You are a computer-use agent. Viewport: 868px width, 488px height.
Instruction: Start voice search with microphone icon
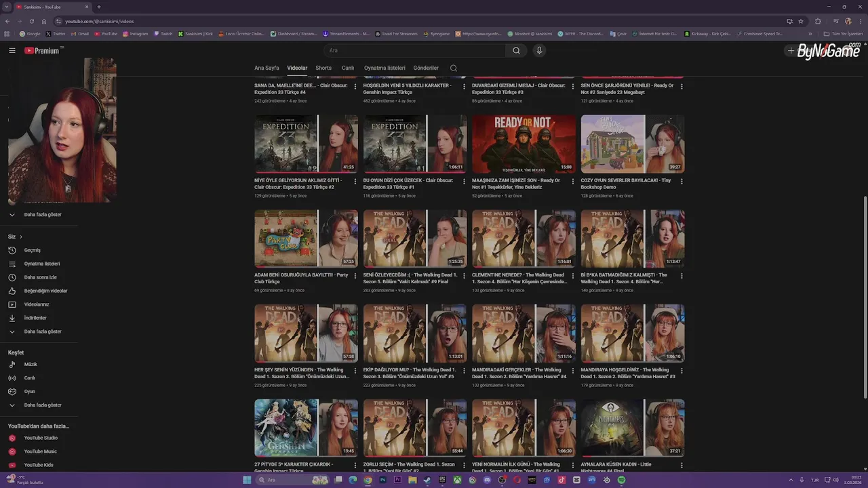coord(539,50)
